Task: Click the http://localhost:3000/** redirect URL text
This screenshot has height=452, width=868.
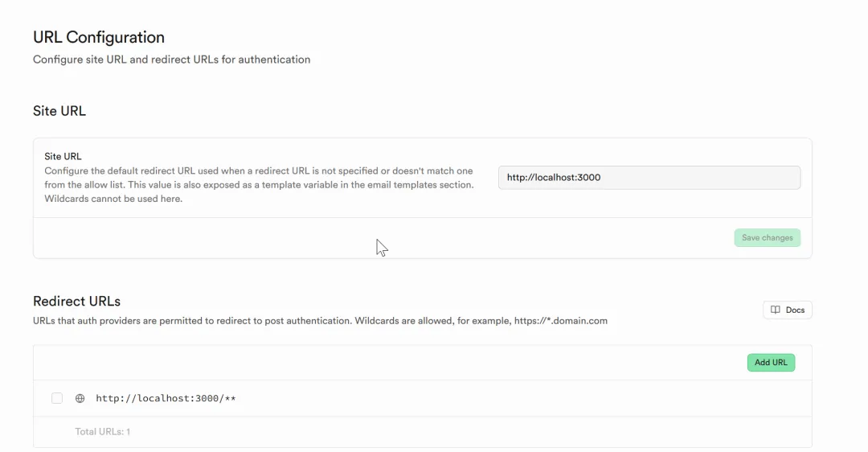Action: (166, 398)
